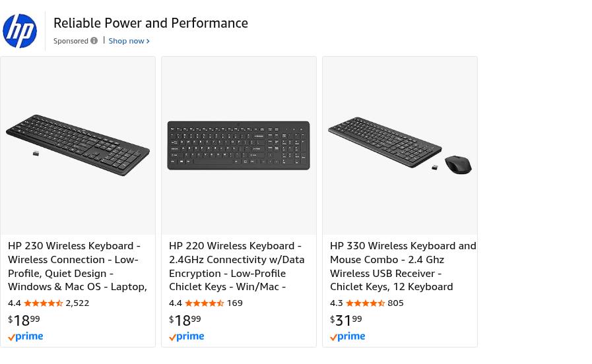View the 2,522 reviews for HP 230
Screen dimensions: 592x364
(x=77, y=303)
